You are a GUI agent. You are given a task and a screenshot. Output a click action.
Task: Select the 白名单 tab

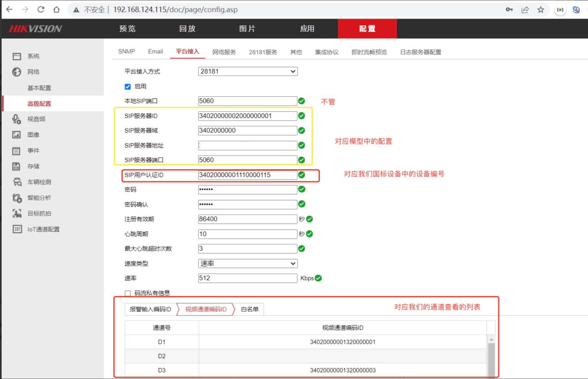click(250, 309)
